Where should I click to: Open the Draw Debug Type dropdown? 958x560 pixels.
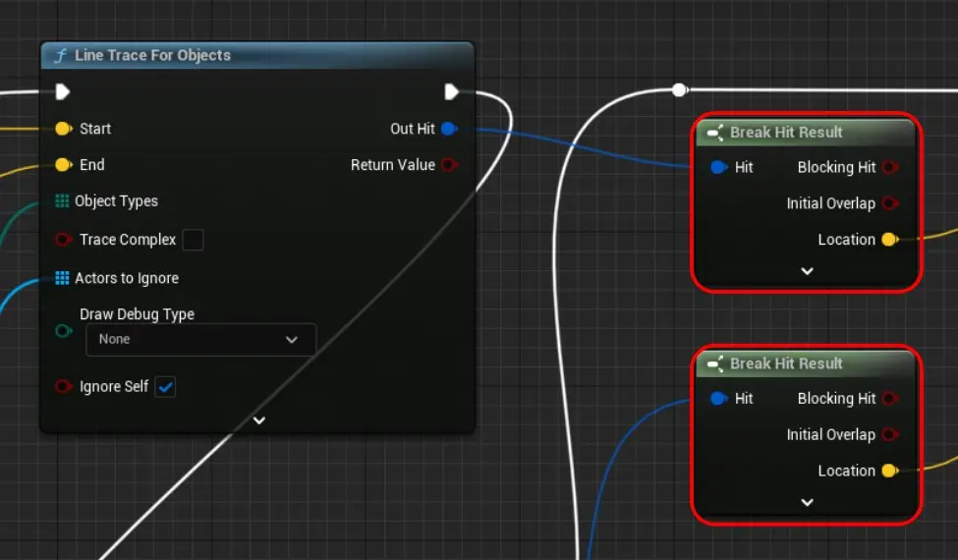(x=201, y=339)
